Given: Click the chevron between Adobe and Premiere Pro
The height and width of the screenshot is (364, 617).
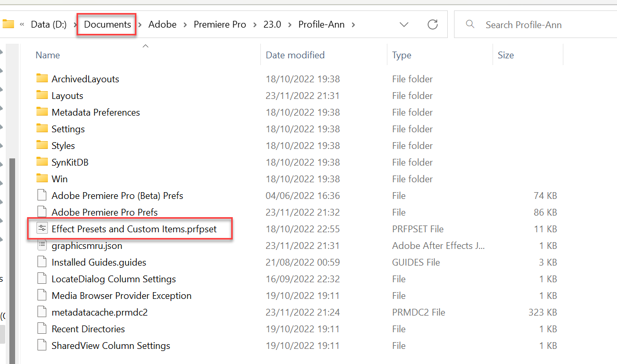Looking at the screenshot, I should [x=185, y=24].
